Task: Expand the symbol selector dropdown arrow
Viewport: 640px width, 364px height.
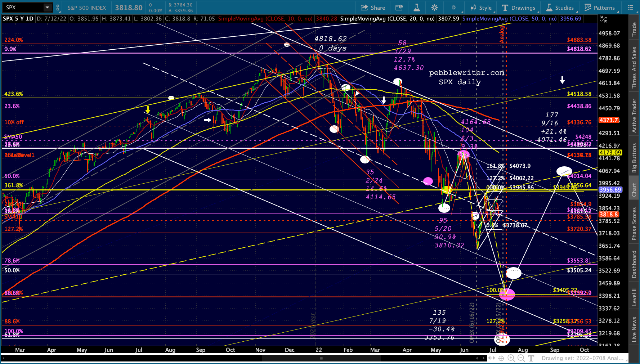Action: 47,8
